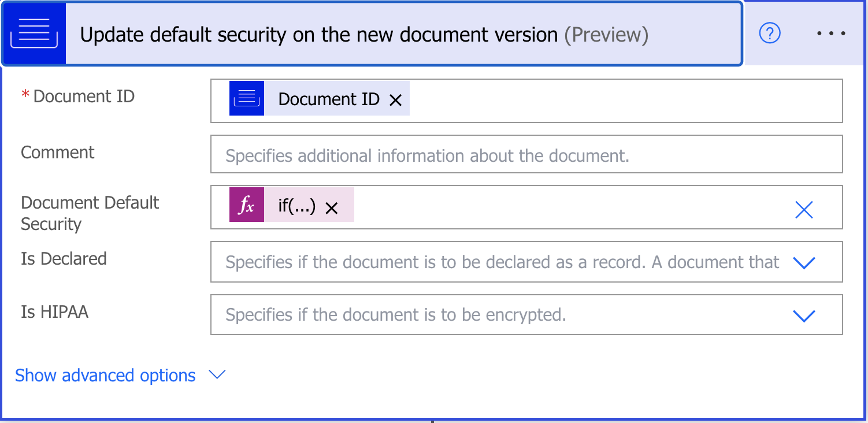Remove the Document ID dynamic content token
This screenshot has width=868, height=423.
(x=395, y=100)
